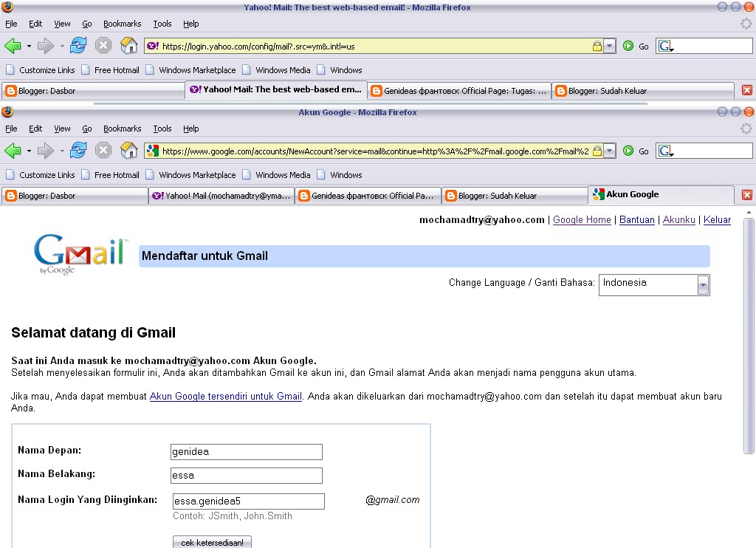This screenshot has height=548, width=756.
Task: Open Bookmarks menu in Akun Google window
Action: point(122,129)
